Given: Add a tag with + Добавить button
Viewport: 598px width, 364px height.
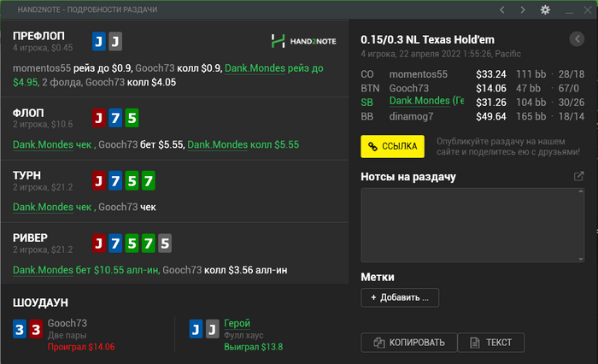Looking at the screenshot, I should pos(400,297).
